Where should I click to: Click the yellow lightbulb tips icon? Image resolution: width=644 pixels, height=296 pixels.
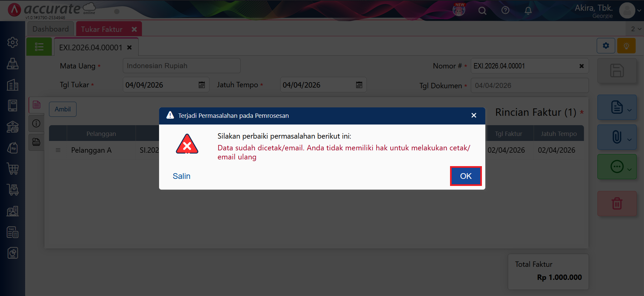click(626, 46)
